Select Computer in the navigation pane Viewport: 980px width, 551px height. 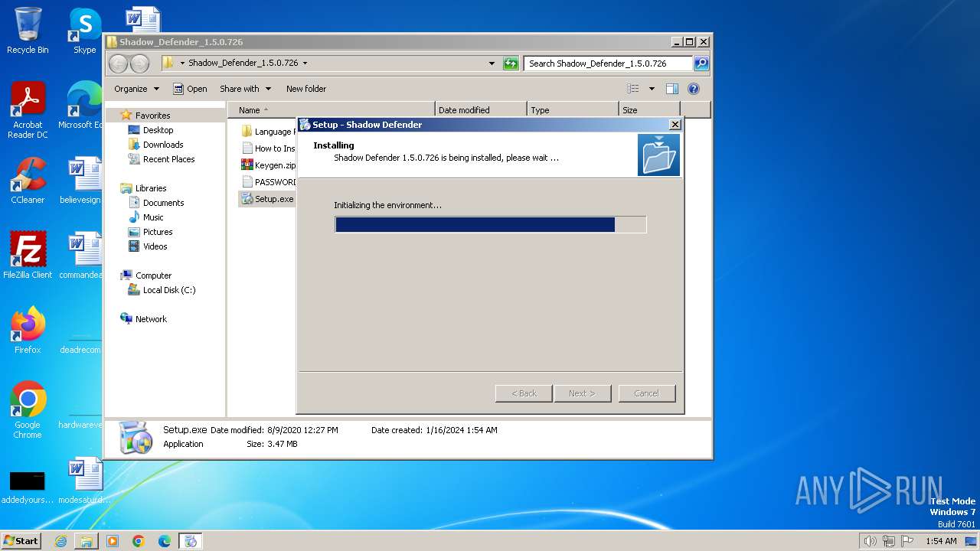coord(153,275)
